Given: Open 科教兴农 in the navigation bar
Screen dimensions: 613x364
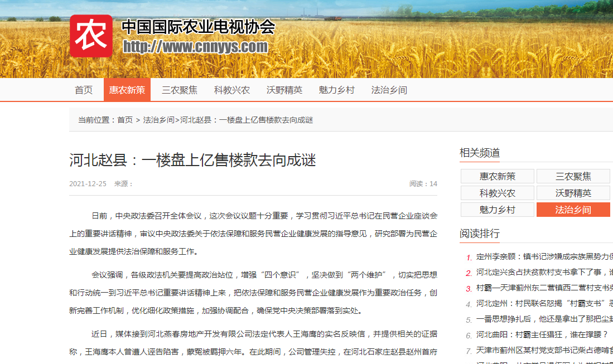Looking at the screenshot, I should point(232,90).
